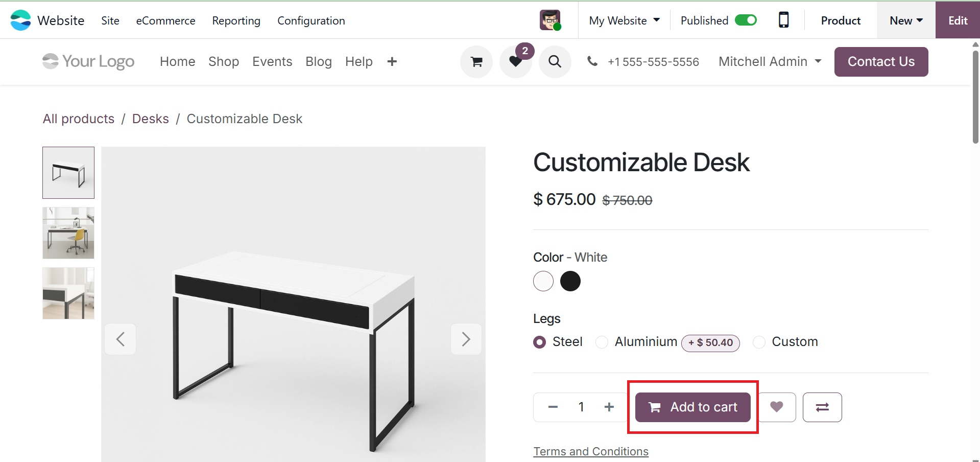The height and width of the screenshot is (462, 980).
Task: Click the search magnifier icon
Action: pos(555,62)
